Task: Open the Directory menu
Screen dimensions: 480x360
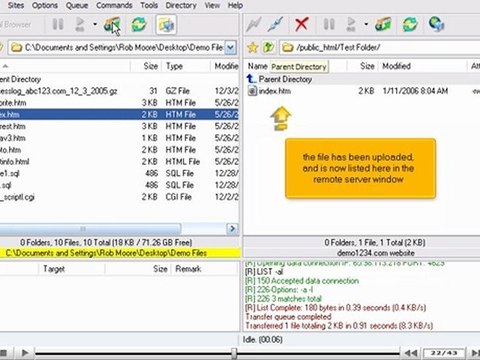Action: [x=181, y=5]
